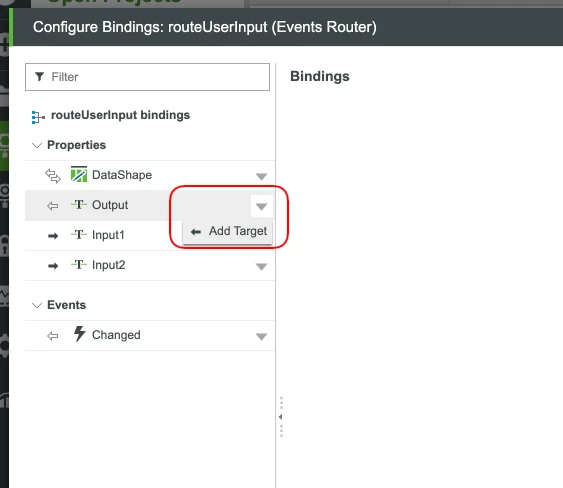Click the routeUserInput bindings tree icon
This screenshot has height=488, width=563.
pos(38,117)
